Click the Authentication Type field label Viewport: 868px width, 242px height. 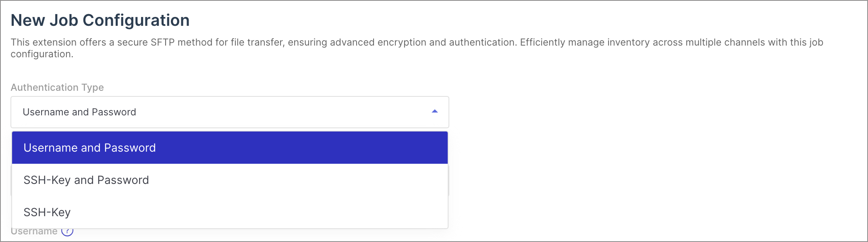(57, 88)
